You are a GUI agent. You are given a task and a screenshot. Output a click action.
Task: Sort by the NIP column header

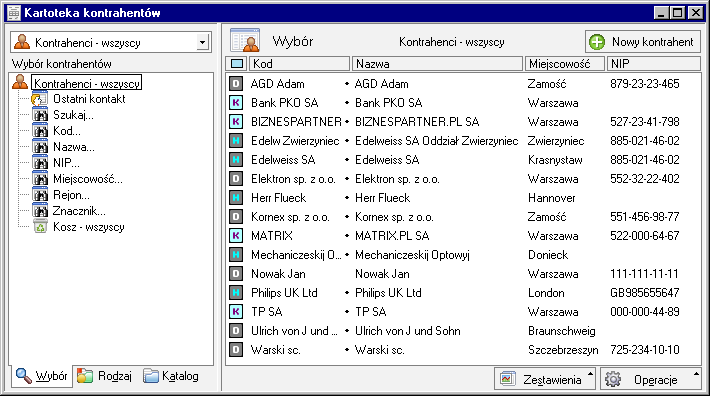pos(653,64)
